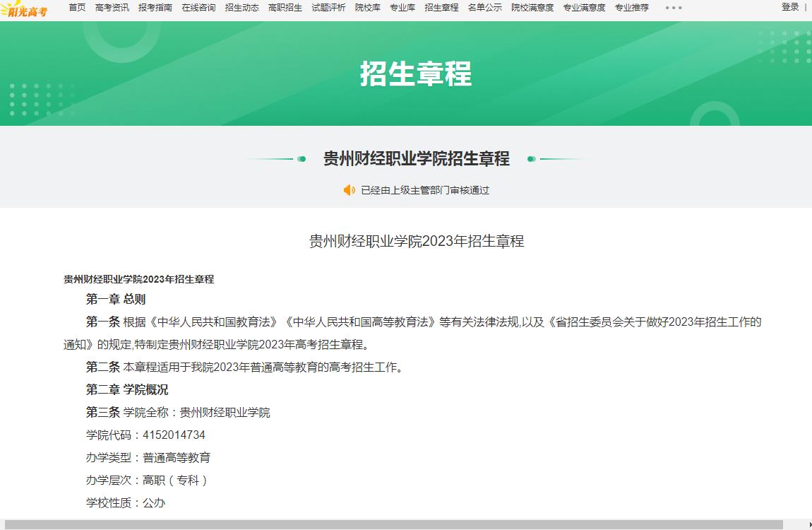Go to the 院校库 page
This screenshot has width=812, height=530.
pyautogui.click(x=367, y=8)
